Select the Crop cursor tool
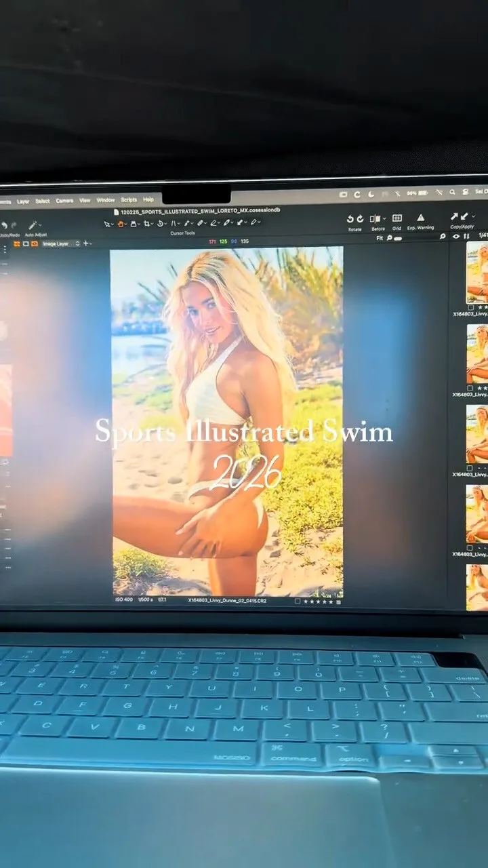This screenshot has height=868, width=488. tap(148, 223)
